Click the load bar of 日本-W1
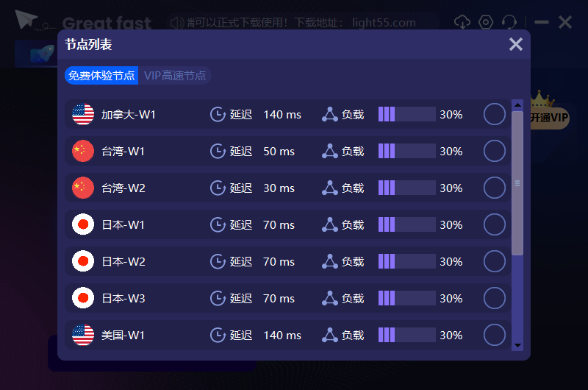 click(x=407, y=224)
